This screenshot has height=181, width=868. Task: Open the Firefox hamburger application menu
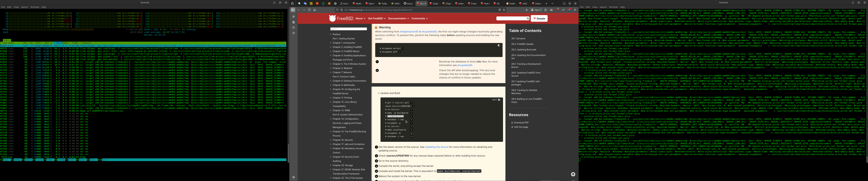(575, 10)
